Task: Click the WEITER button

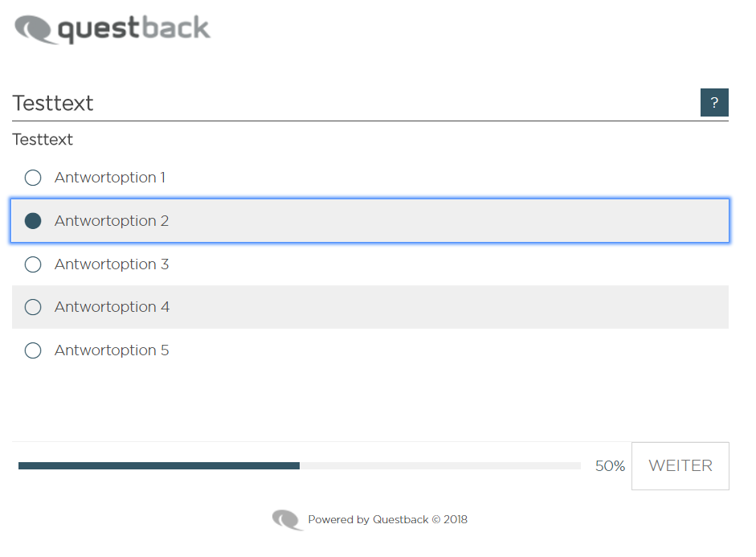Action: [x=680, y=466]
